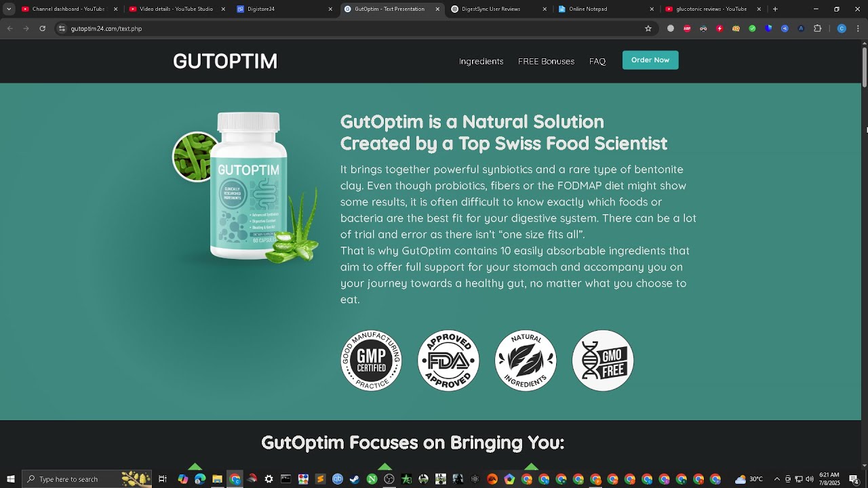Click the GMP Certified badge
This screenshot has width=868, height=488.
371,361
